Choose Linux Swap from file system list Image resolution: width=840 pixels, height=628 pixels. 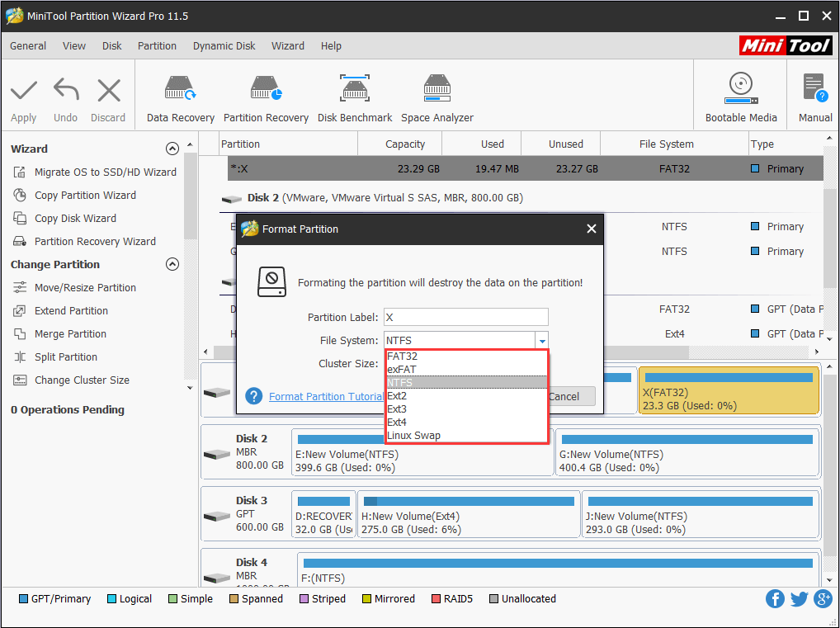466,435
